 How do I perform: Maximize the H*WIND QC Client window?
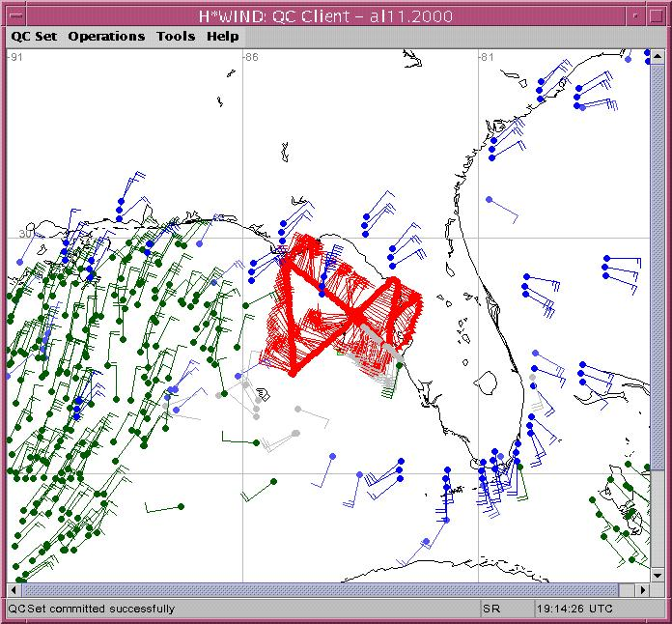pyautogui.click(x=655, y=16)
